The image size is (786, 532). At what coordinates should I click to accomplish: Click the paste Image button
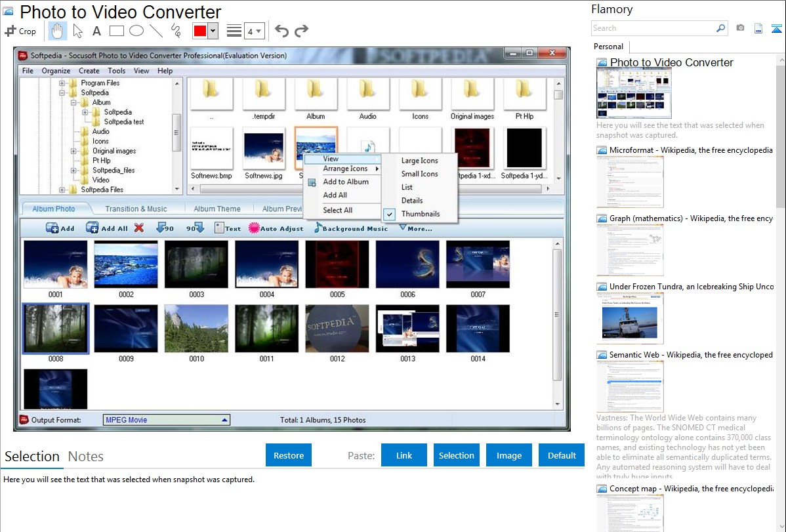pos(509,455)
